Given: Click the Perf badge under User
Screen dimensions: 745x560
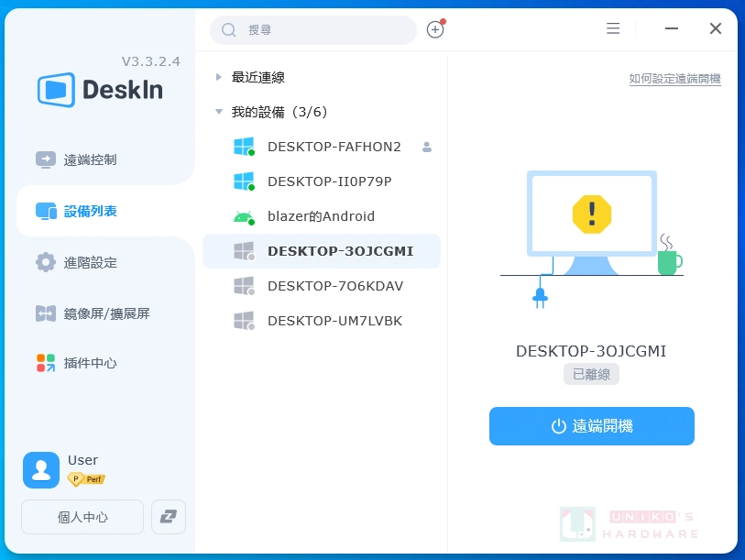Looking at the screenshot, I should [86, 478].
